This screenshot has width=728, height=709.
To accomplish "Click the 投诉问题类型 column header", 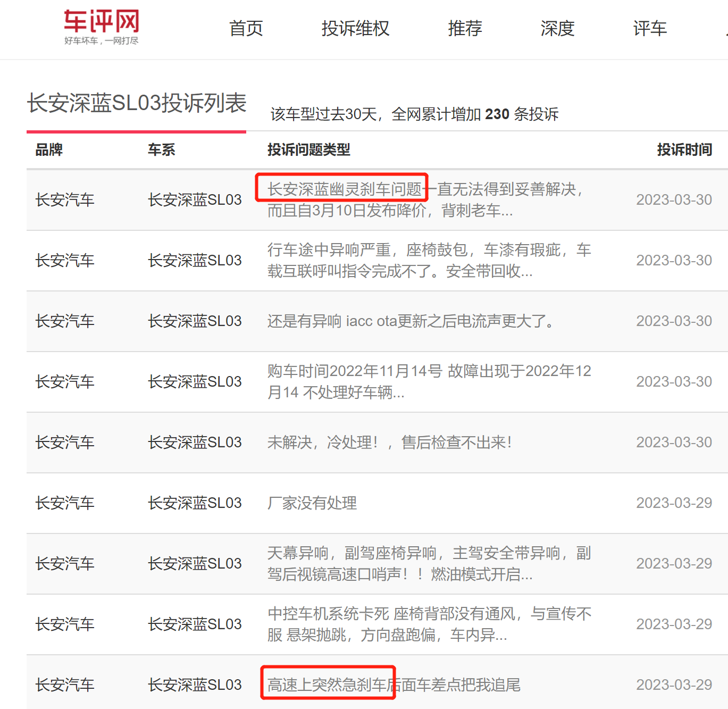I will click(x=309, y=150).
